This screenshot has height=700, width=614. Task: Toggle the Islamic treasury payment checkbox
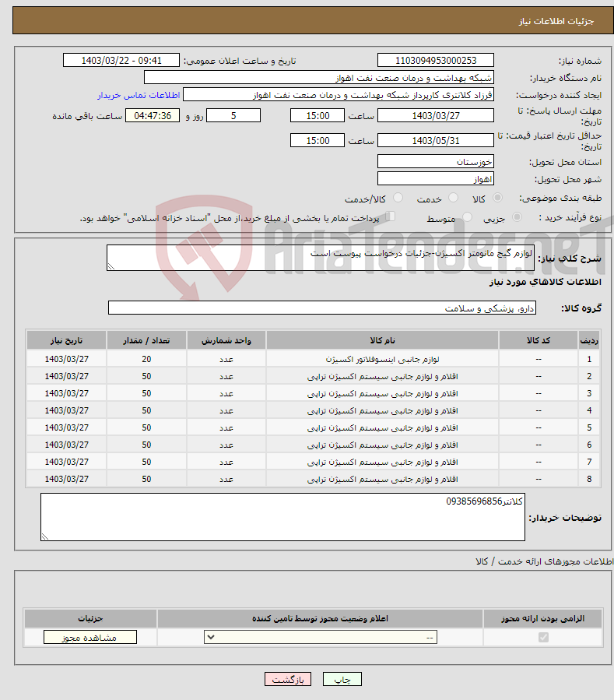coord(391,216)
